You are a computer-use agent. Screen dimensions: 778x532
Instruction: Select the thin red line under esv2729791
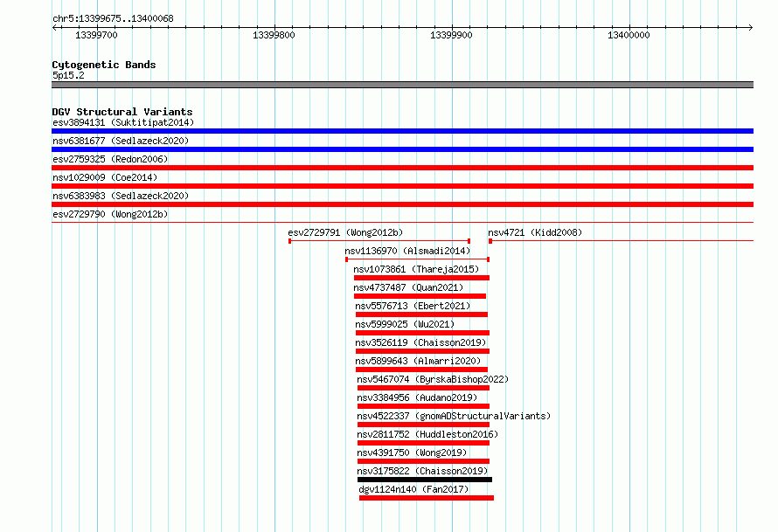pos(379,241)
